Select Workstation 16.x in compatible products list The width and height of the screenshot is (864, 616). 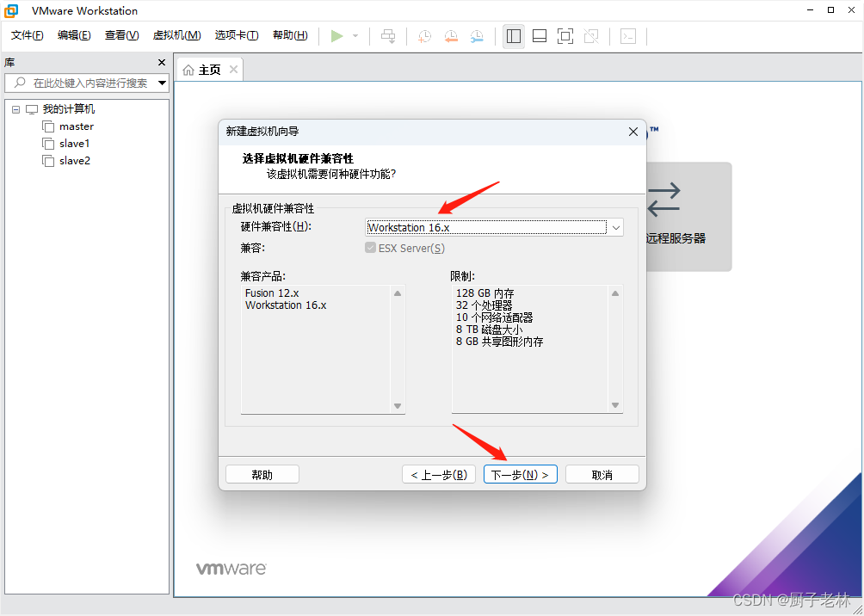(286, 305)
